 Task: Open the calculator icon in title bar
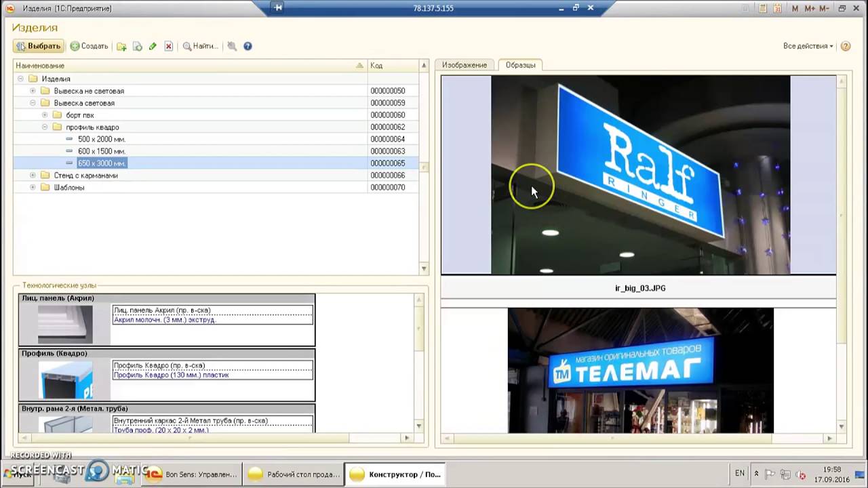click(x=763, y=8)
